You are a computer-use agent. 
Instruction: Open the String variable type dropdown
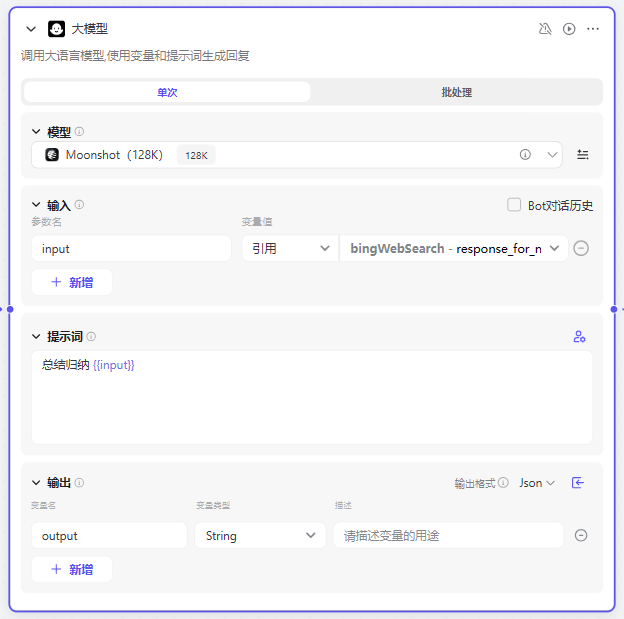pos(260,535)
